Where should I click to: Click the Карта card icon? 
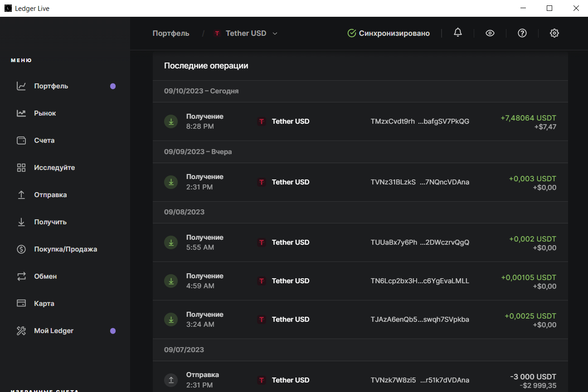click(x=21, y=304)
